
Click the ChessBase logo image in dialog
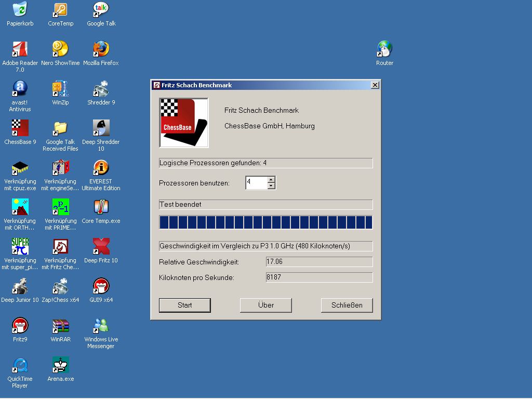[184, 123]
